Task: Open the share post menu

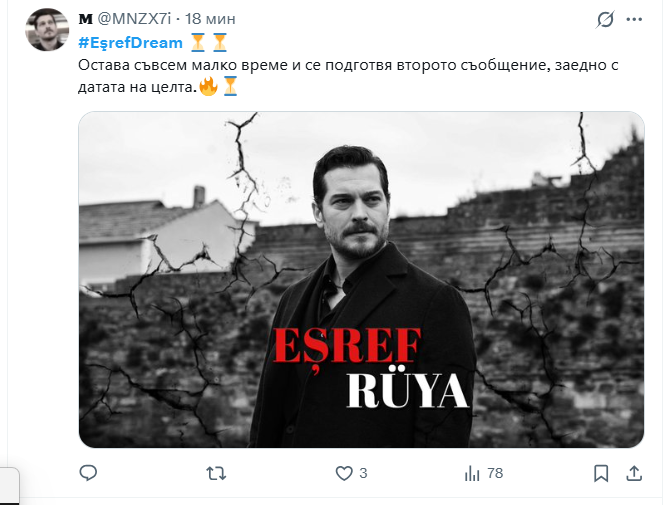Action: [634, 473]
